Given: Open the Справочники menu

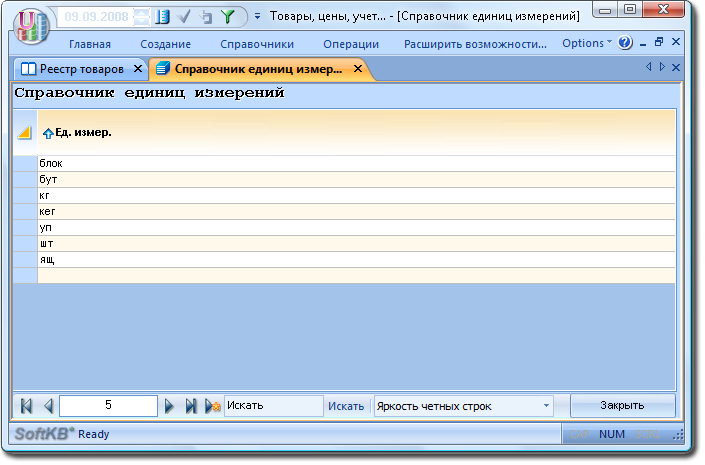Looking at the screenshot, I should point(257,44).
